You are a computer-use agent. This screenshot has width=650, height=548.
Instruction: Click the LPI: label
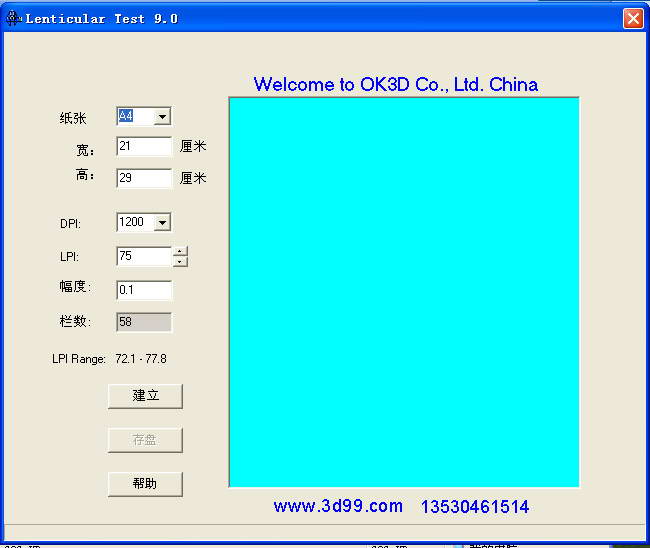(x=69, y=257)
